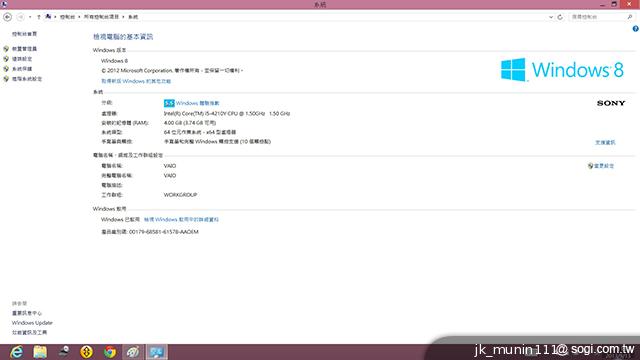640x360 pixels.
Task: Open the third taskbar app icon
Action: (63, 352)
